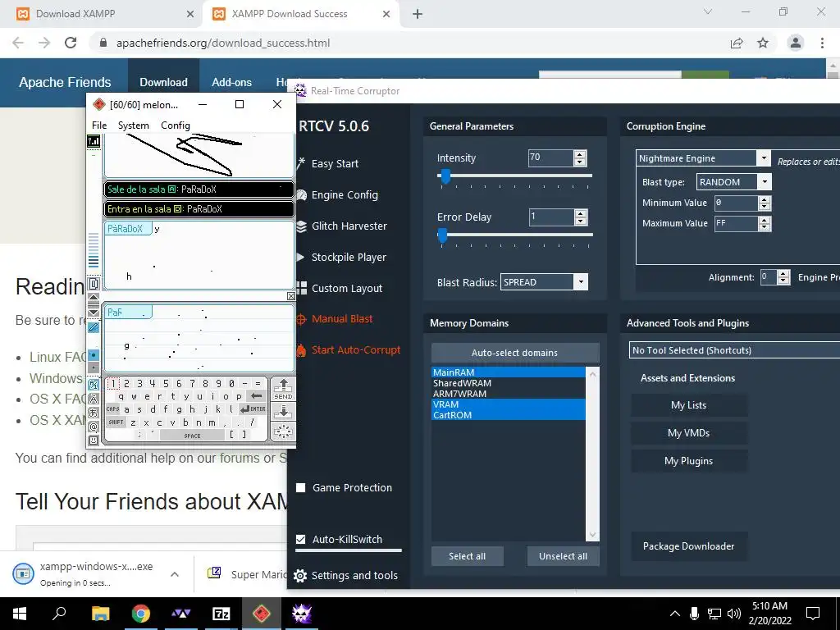840x630 pixels.
Task: Open My Lists in Assets and Extensions
Action: [688, 405]
